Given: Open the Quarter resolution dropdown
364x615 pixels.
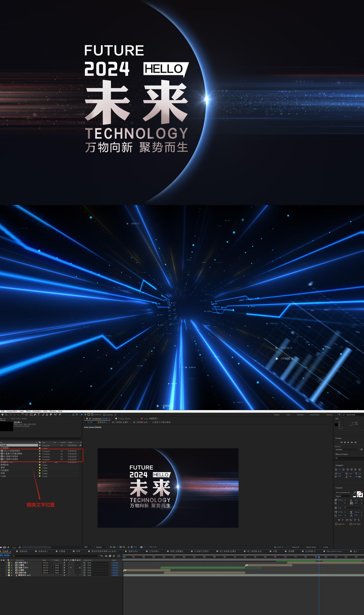Looking at the screenshot, I should 101,547.
